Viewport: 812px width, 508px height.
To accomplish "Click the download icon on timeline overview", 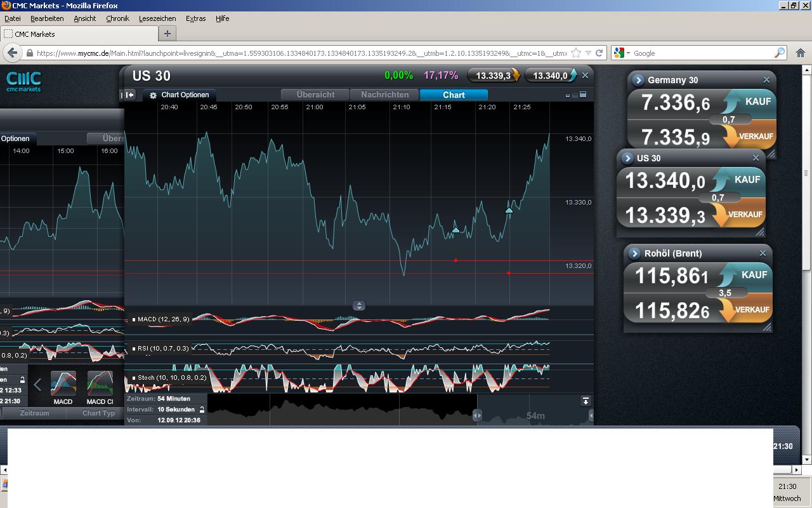I will point(586,401).
